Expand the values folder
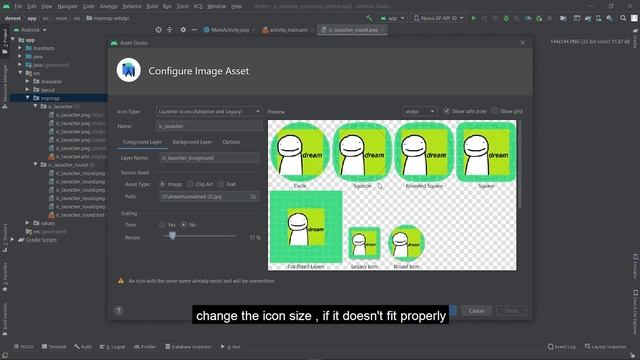This screenshot has width=640, height=360. pyautogui.click(x=28, y=223)
